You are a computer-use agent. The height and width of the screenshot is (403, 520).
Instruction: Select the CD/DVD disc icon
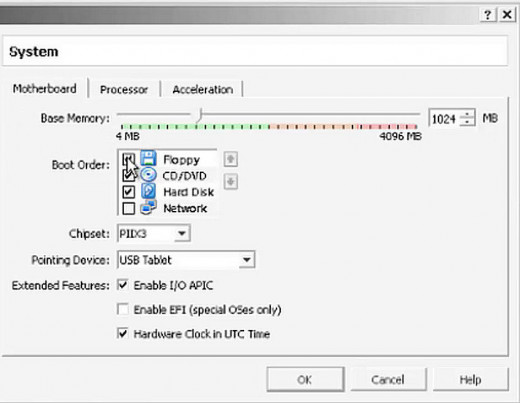click(148, 175)
